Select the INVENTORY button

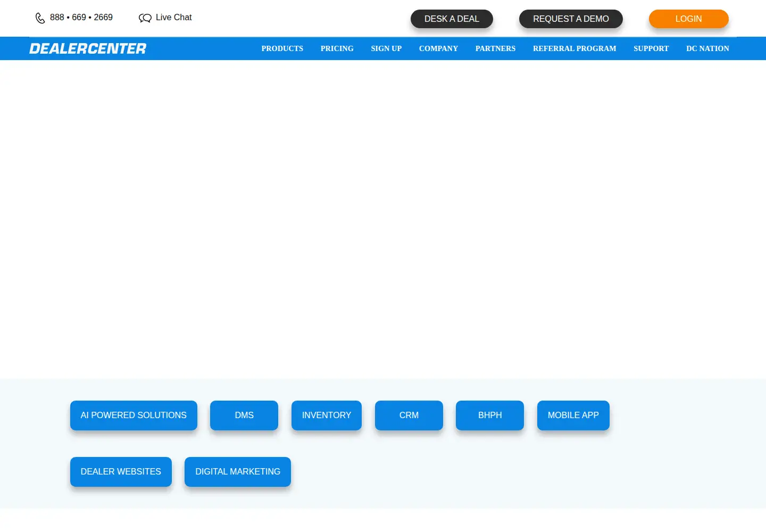327,415
